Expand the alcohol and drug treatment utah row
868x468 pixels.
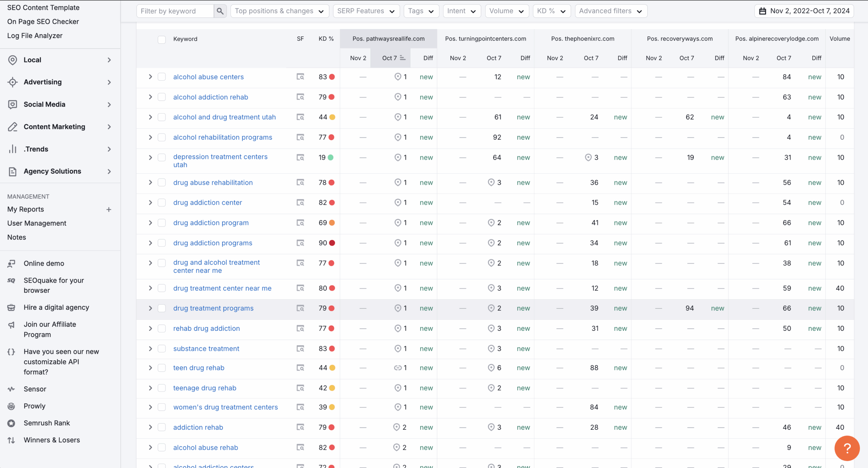150,117
